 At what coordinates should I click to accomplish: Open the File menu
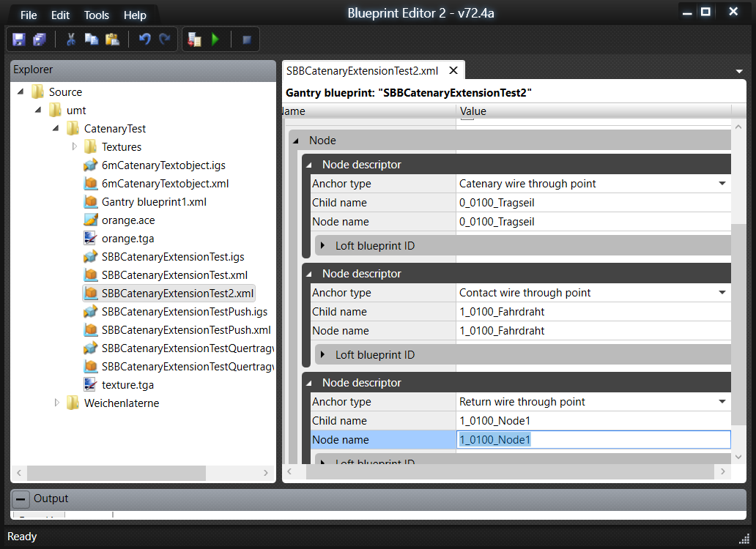tap(29, 15)
